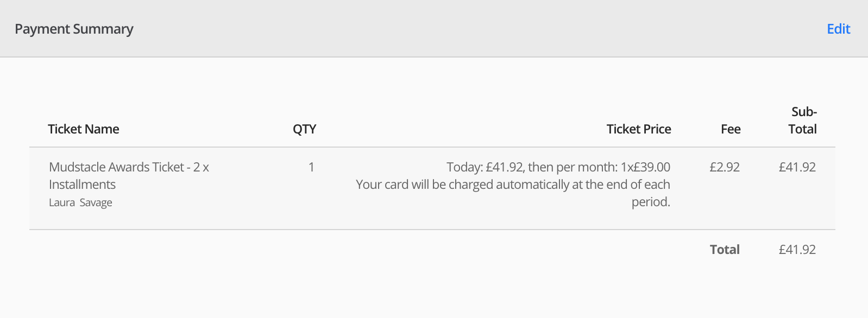Click the 1x£39.00 monthly installment amount

click(645, 167)
